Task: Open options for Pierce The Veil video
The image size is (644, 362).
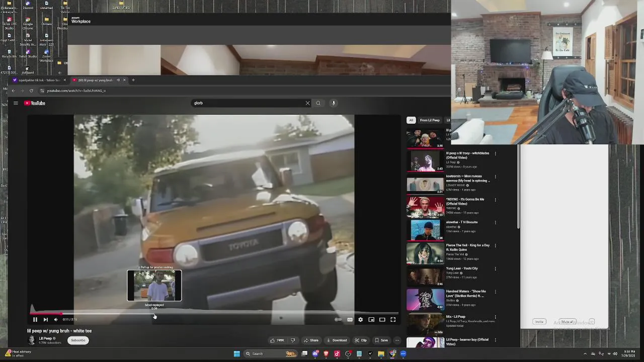Action: tap(495, 246)
